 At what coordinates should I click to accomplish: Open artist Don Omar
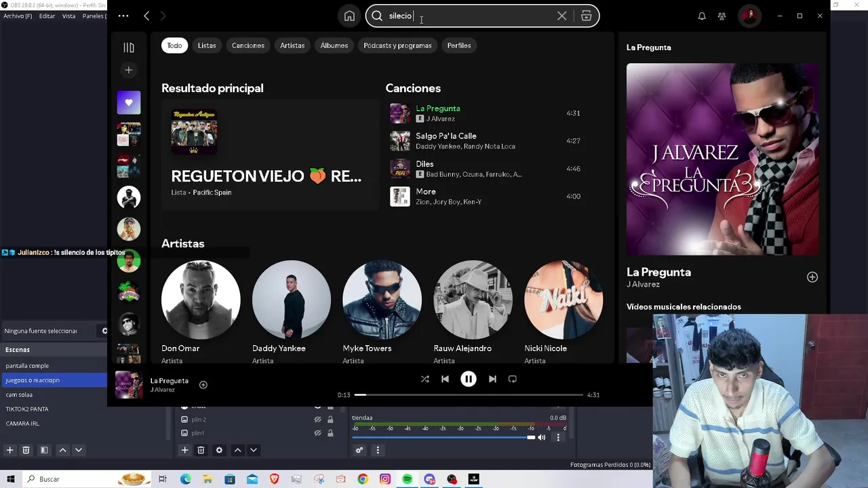click(201, 300)
